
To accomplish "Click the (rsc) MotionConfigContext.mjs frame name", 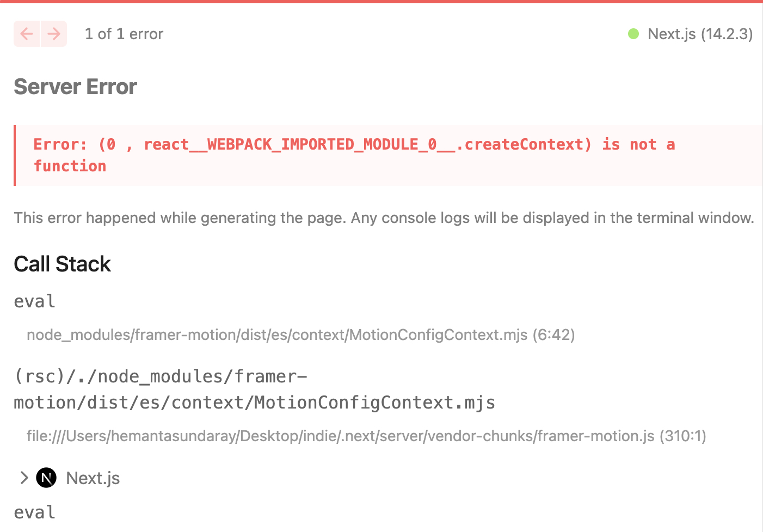I will coord(254,389).
